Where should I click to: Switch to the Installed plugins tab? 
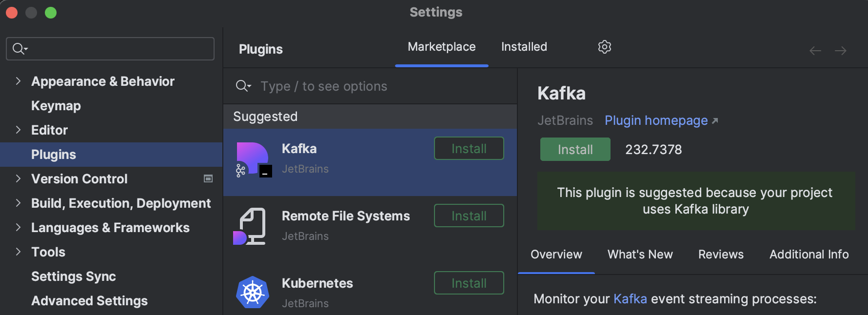click(x=524, y=47)
